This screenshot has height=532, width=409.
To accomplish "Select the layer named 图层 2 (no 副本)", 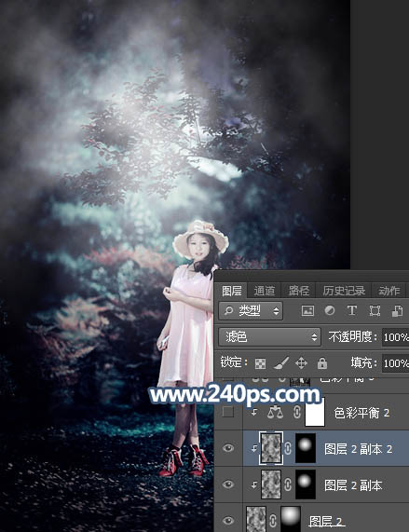I will click(x=325, y=521).
